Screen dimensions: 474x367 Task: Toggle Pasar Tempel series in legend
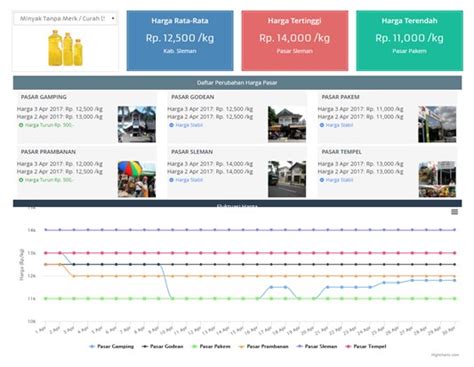click(x=366, y=346)
